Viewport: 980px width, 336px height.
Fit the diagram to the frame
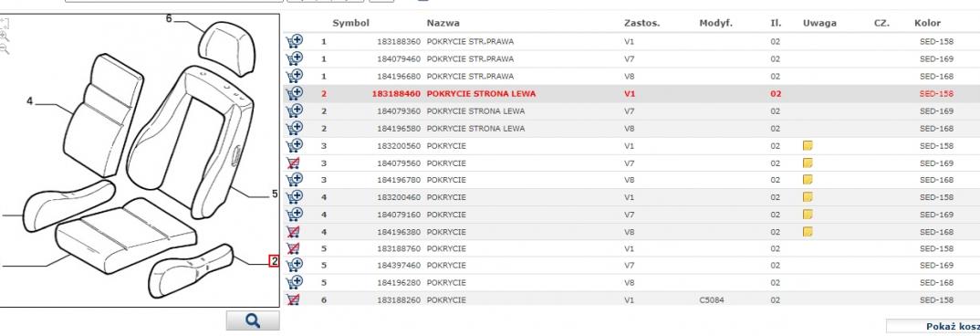click(x=5, y=24)
